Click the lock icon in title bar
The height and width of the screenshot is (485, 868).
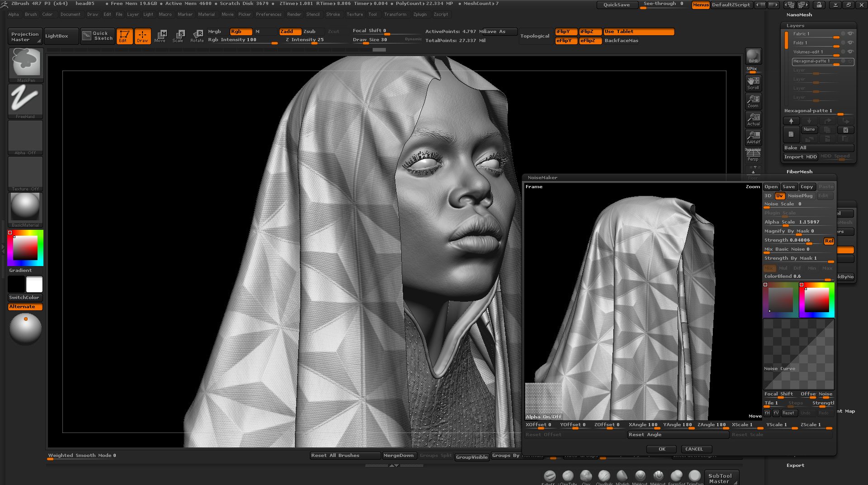click(819, 5)
